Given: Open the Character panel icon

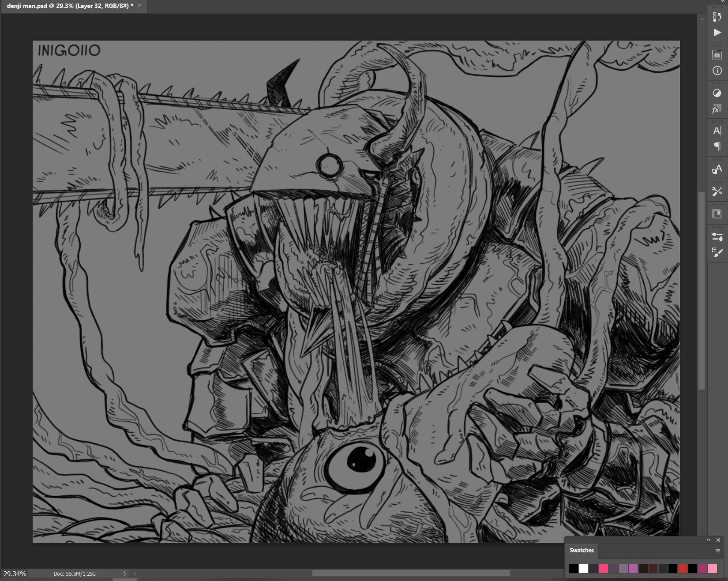Looking at the screenshot, I should click(x=717, y=131).
